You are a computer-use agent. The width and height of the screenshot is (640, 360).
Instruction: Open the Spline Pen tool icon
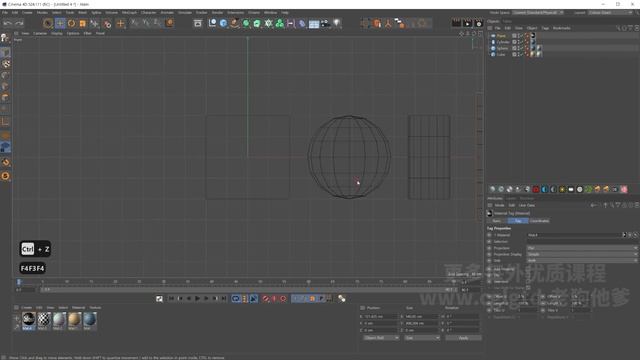[235, 23]
